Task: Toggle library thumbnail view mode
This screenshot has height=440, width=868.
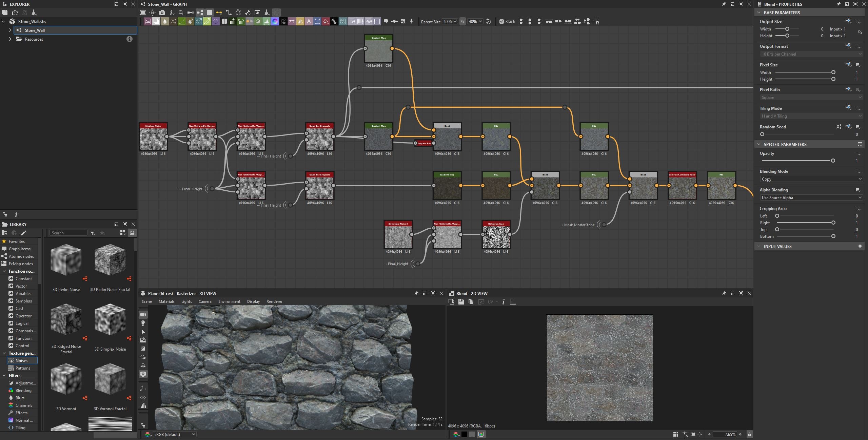Action: 123,233
